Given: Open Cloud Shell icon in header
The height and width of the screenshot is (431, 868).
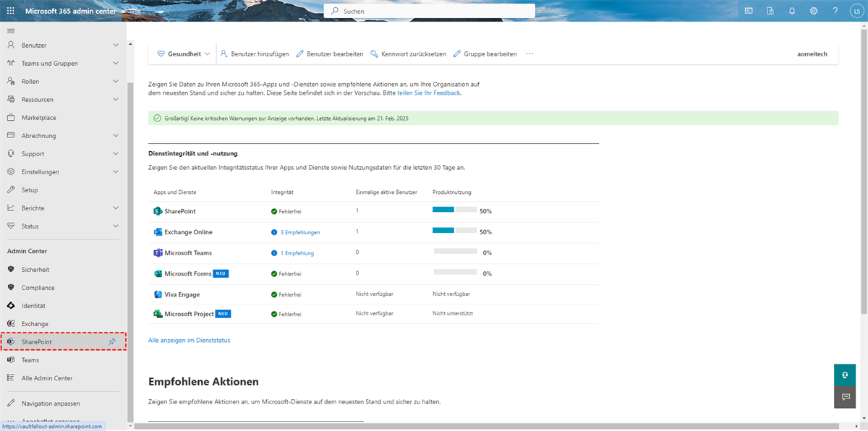Looking at the screenshot, I should click(749, 12).
